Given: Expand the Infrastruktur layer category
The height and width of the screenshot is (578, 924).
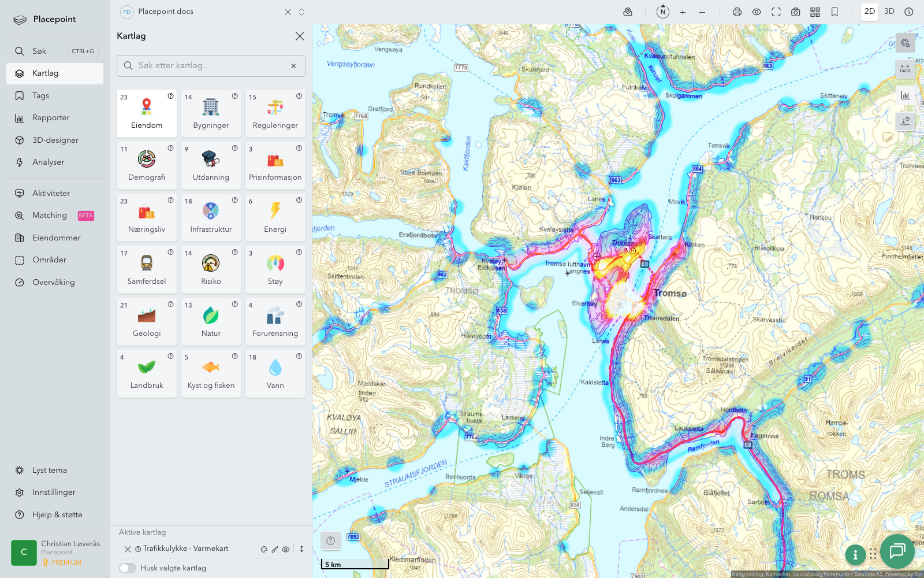Looking at the screenshot, I should (211, 217).
